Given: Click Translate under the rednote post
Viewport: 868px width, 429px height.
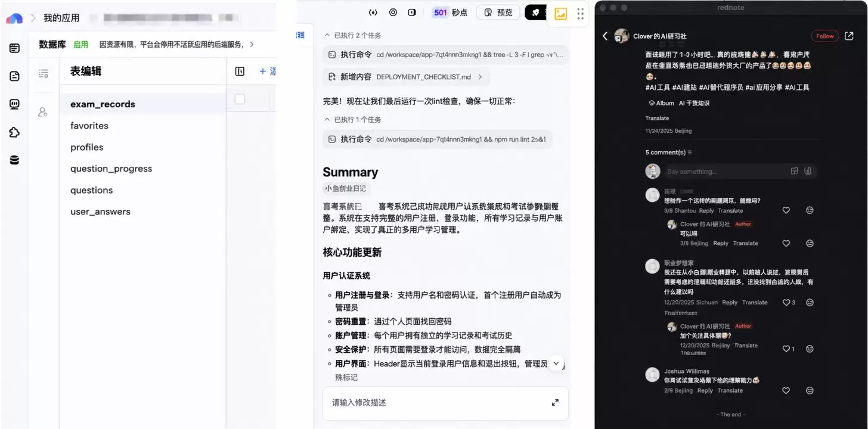Looking at the screenshot, I should (657, 118).
